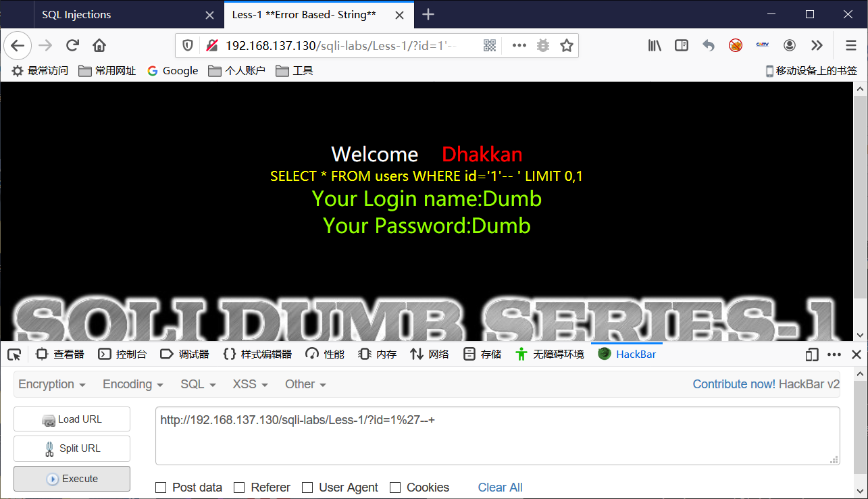
Task: Open the 控制台 console tab
Action: click(122, 354)
